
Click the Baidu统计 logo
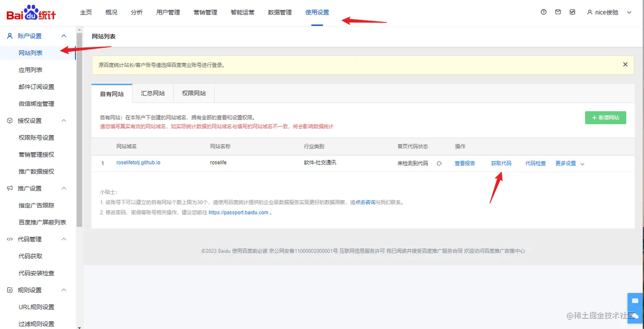pyautogui.click(x=32, y=13)
